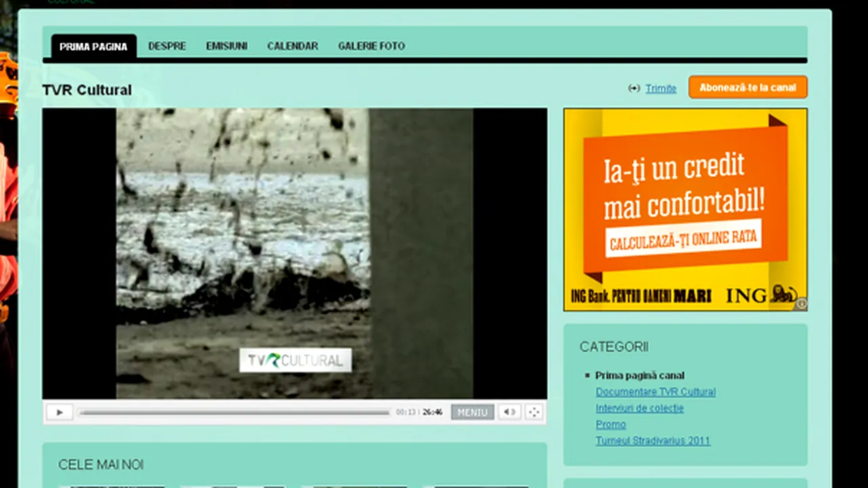Open the GALERIE FOTO tab
Screen dimensions: 868x488
coord(372,46)
